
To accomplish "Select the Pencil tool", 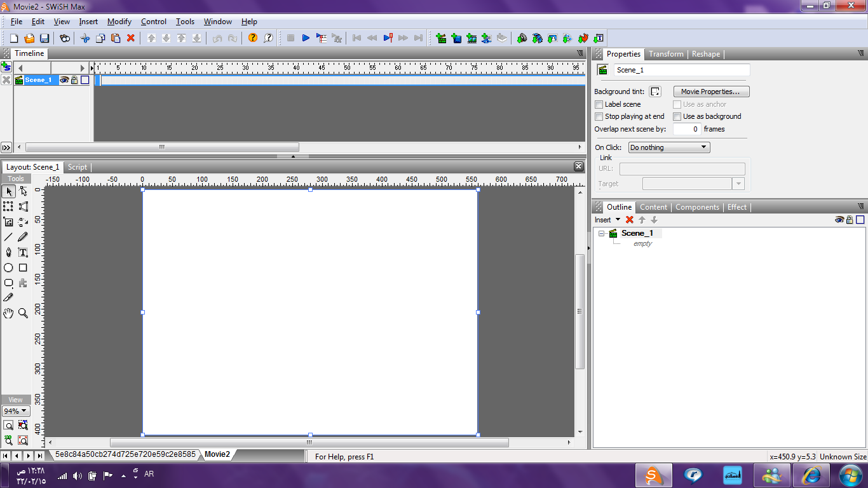I will tap(23, 237).
